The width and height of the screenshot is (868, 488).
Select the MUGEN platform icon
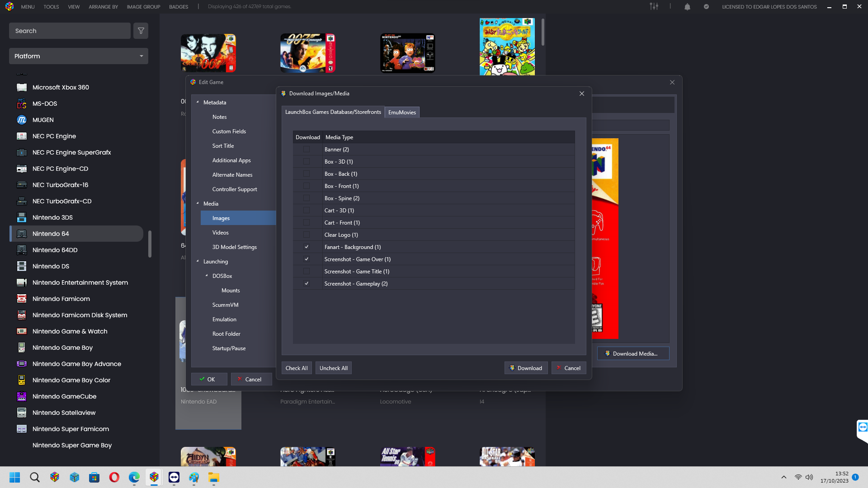click(x=22, y=120)
